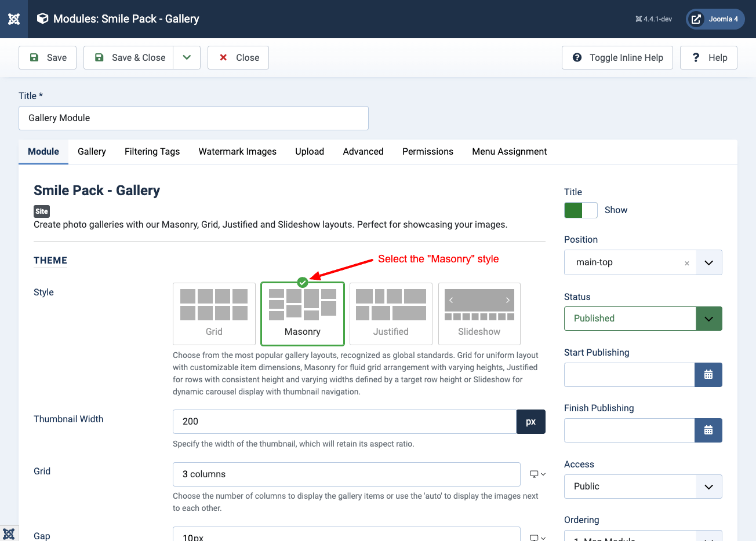
Task: Edit the Title input field
Action: [x=194, y=118]
